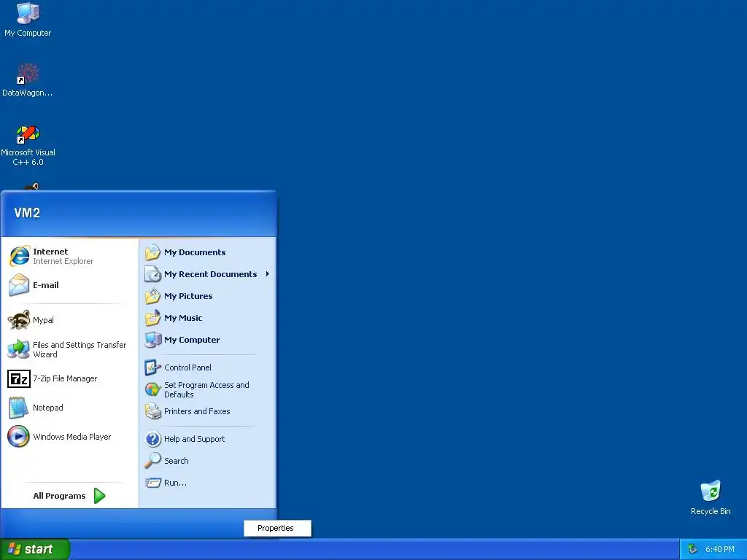Open Help and Support

point(207,439)
